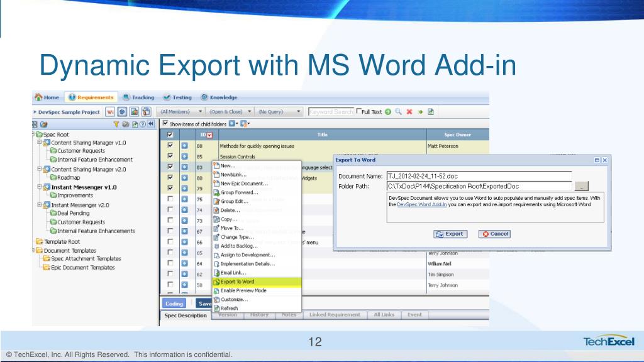
Task: Click the red X clear search icon
Action: coord(409,112)
